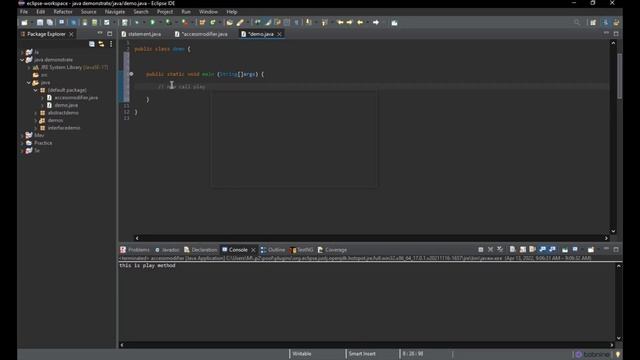Click the Save toolbar icon

point(40,22)
